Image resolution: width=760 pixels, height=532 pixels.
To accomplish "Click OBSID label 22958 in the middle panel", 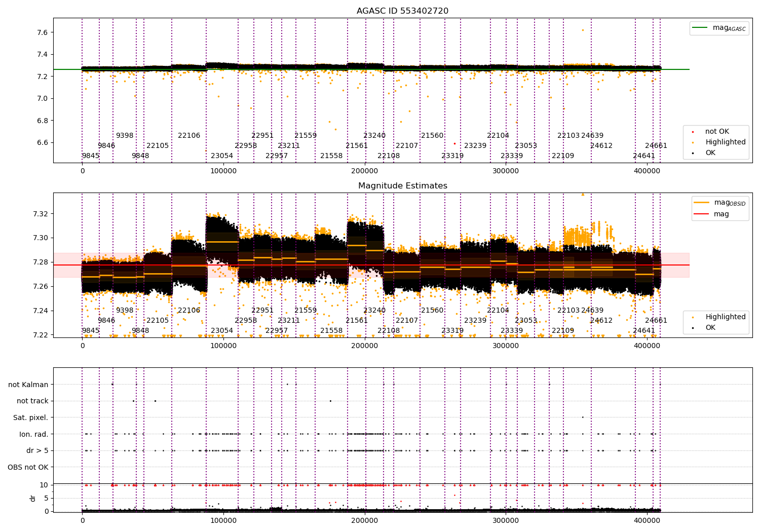I will (x=246, y=321).
